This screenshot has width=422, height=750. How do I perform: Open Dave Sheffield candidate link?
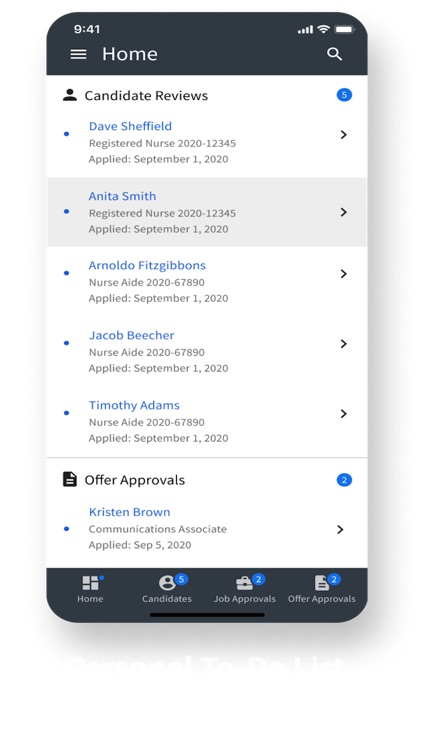(x=130, y=126)
